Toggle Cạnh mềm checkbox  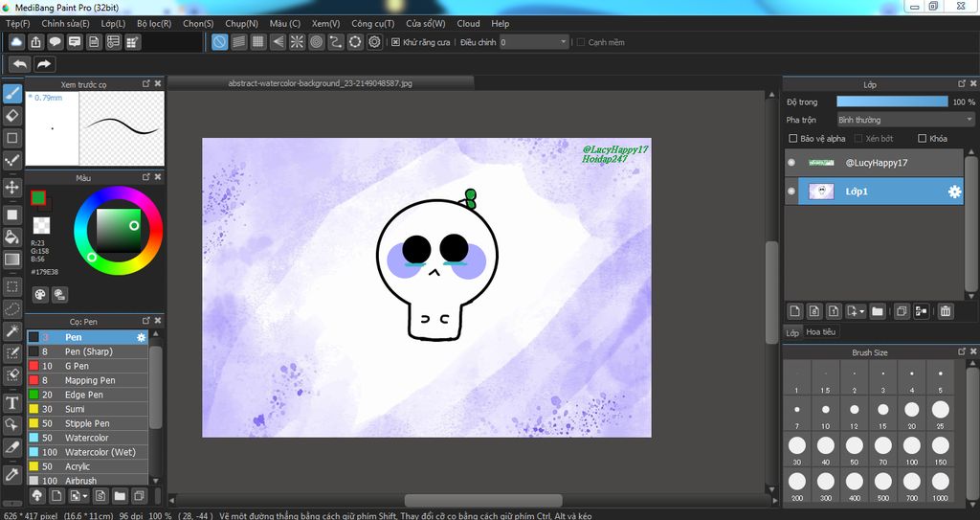point(581,42)
